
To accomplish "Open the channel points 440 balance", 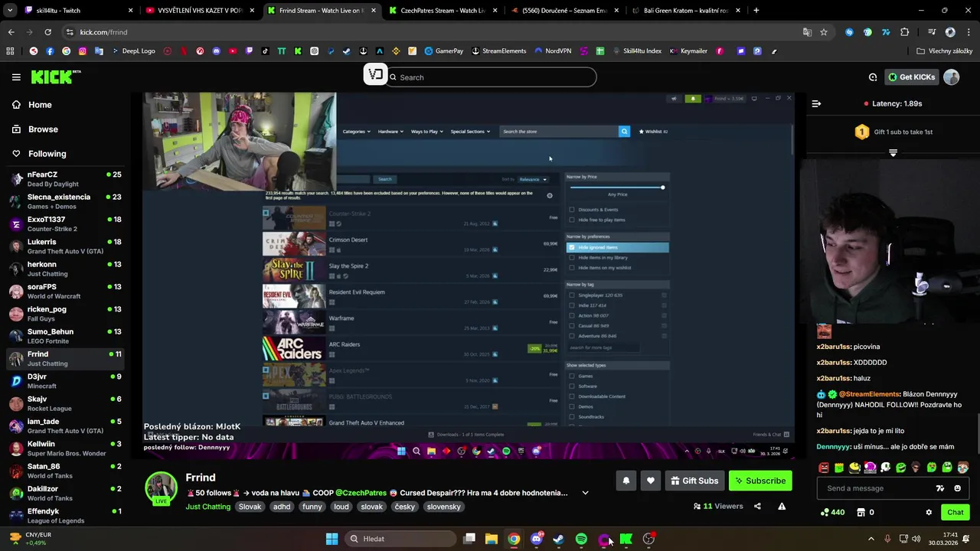I will [x=832, y=512].
